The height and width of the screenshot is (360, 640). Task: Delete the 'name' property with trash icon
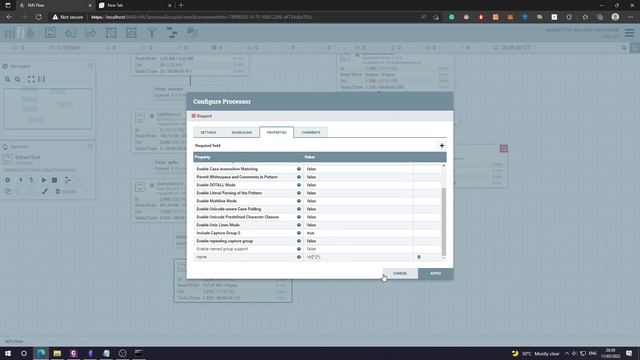pos(419,257)
